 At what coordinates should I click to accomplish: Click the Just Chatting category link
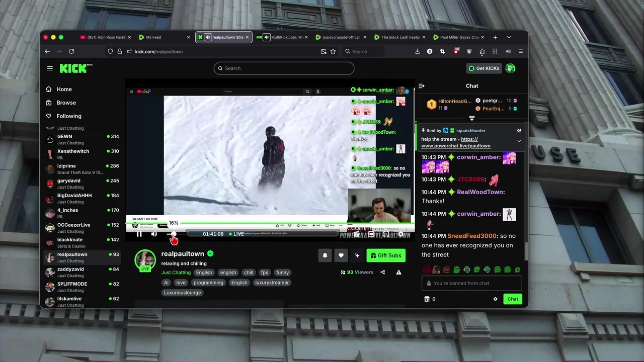tap(176, 273)
